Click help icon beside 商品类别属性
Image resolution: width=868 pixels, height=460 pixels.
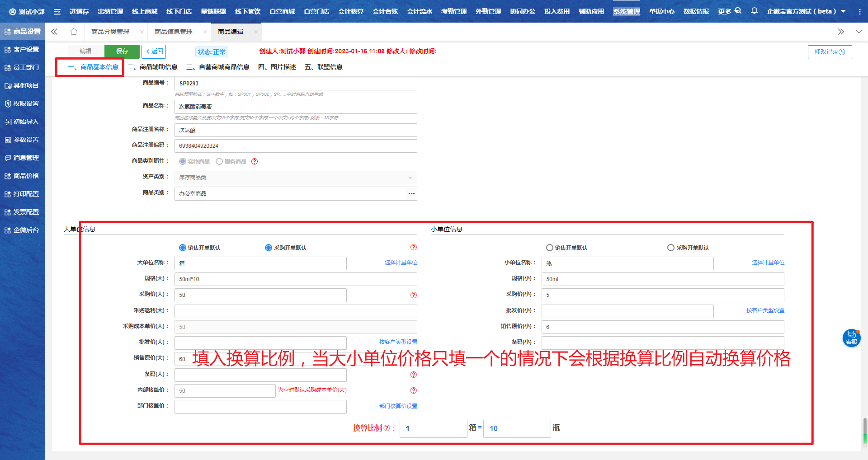[x=255, y=161]
